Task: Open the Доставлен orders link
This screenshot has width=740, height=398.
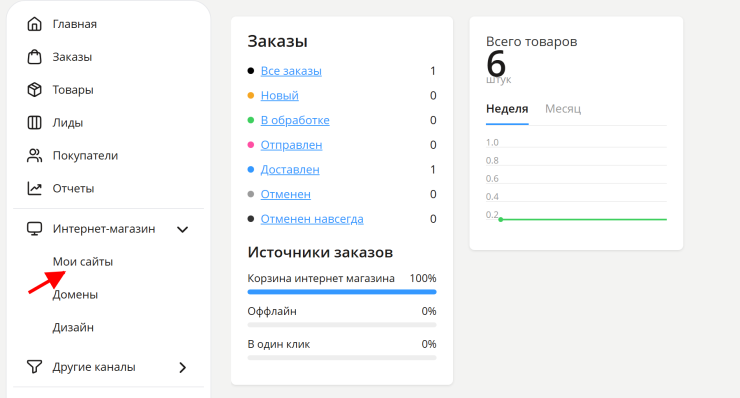Action: pos(290,169)
